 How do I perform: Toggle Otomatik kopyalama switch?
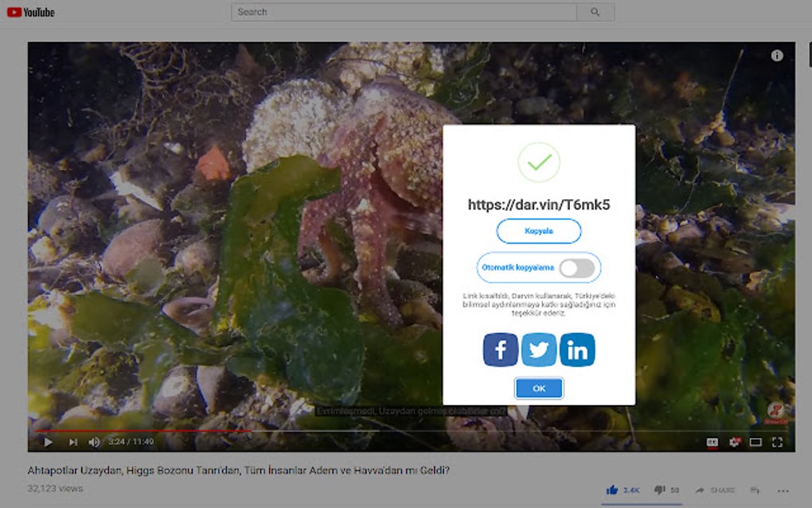[579, 268]
